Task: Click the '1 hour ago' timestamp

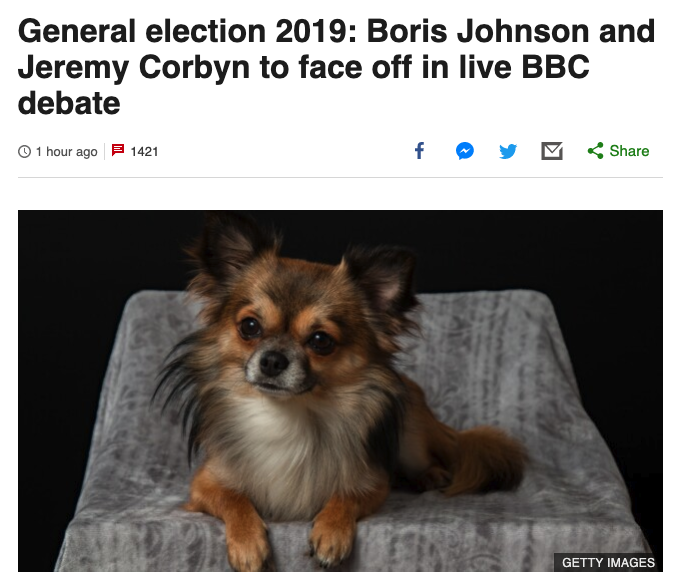Action: 67,152
